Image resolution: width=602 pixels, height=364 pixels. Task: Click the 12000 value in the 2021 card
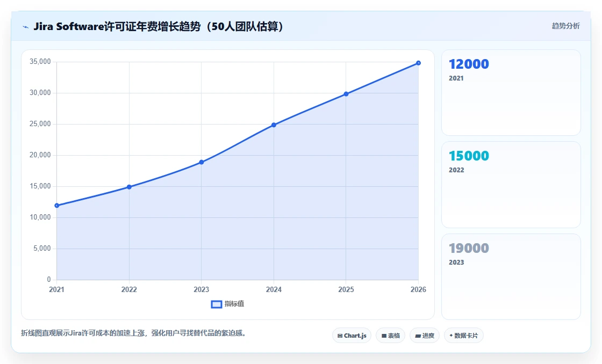[469, 64]
